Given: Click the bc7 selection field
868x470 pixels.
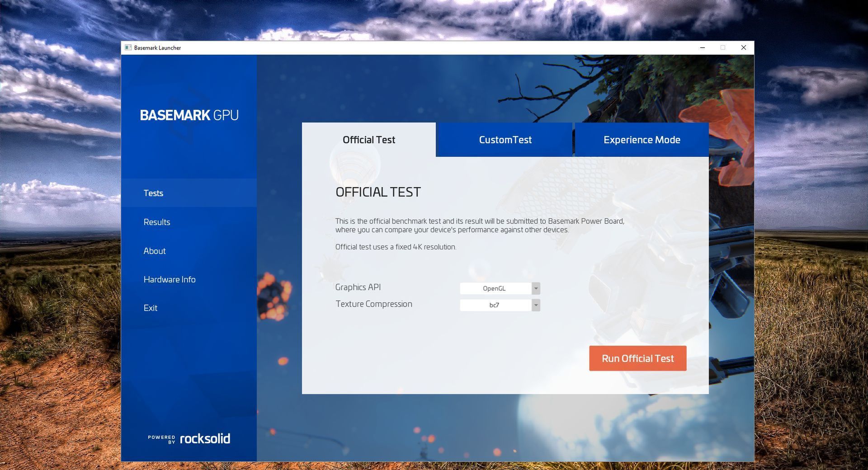Looking at the screenshot, I should 495,305.
